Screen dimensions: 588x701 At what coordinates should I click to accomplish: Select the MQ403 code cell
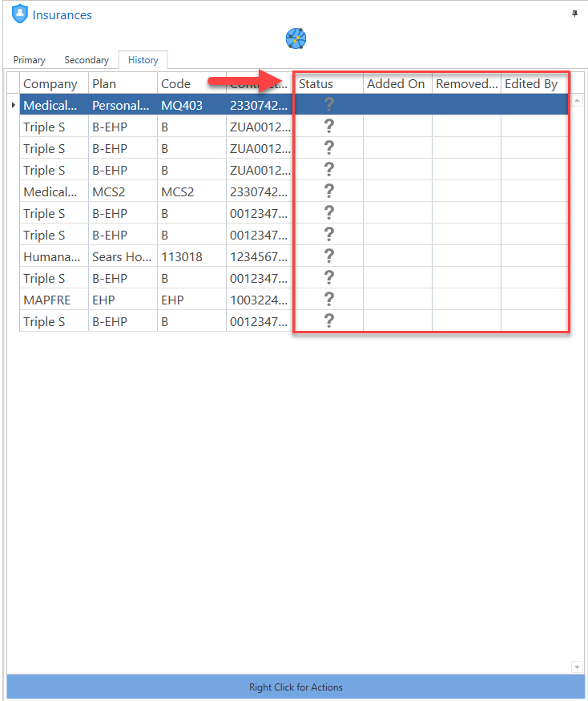coord(191,105)
